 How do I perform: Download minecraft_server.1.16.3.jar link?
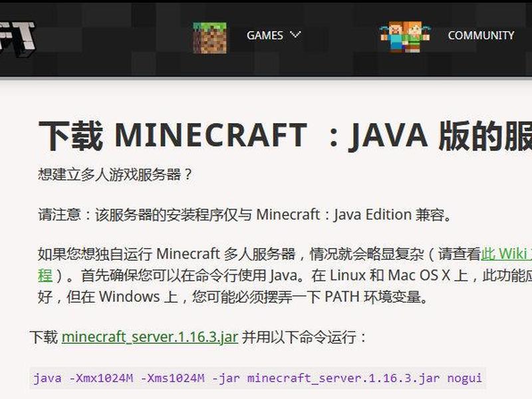click(150, 337)
